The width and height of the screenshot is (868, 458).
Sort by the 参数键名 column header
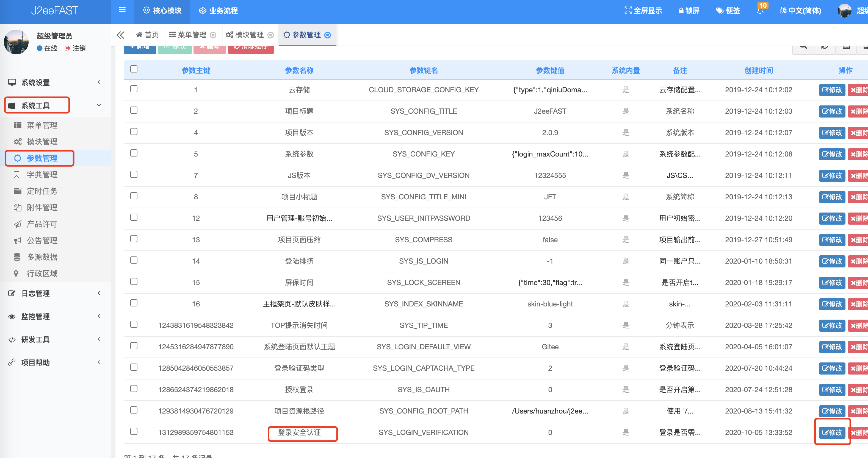pos(424,71)
